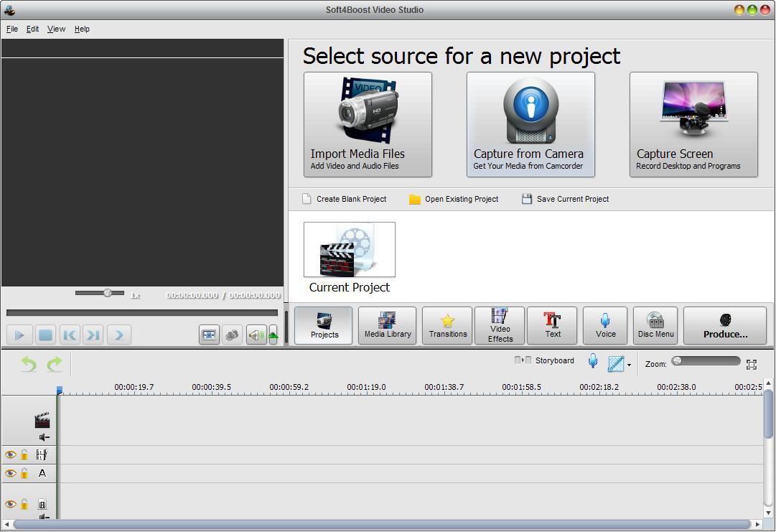Click the zoom-to-fit icon beside Zoom slider
Screen dimensions: 776x532
coord(752,364)
